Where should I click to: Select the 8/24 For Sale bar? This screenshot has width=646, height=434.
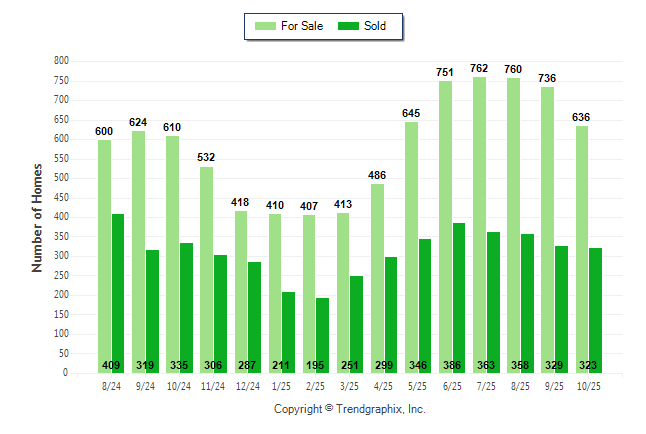[x=104, y=255]
